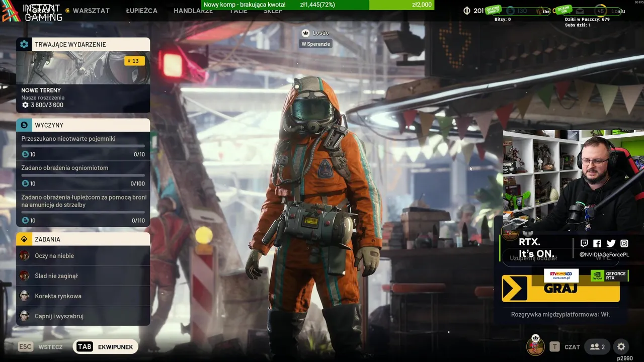Click the NVIDIA GeForce RTX logo

coord(609,276)
